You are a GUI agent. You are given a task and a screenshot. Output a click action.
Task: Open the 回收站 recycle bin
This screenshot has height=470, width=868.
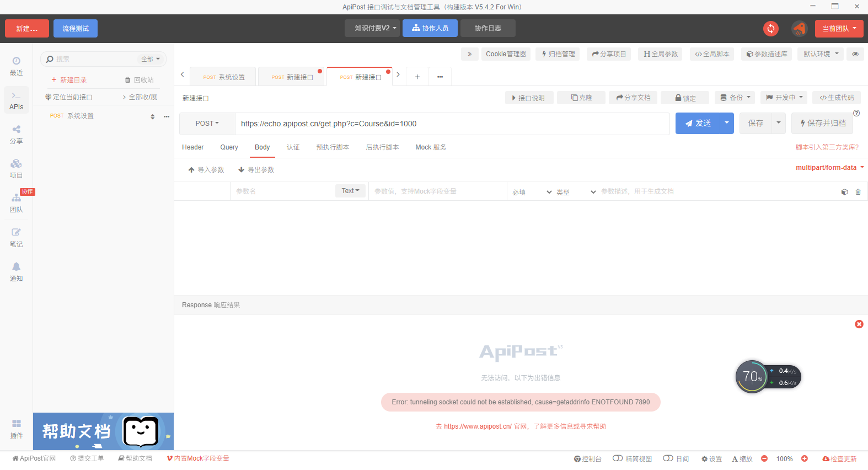[x=140, y=80]
